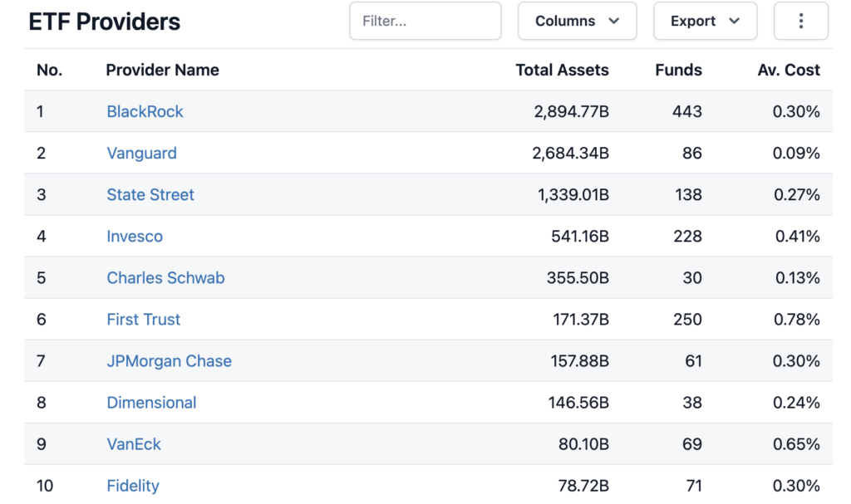Sort by the Provider Name column header
Image resolution: width=851 pixels, height=504 pixels.
pos(162,70)
